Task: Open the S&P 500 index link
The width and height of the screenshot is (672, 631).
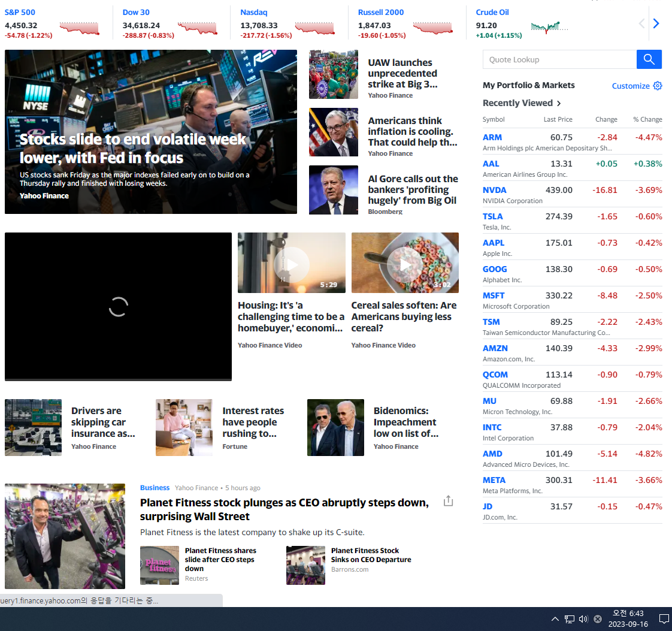Action: pos(20,13)
